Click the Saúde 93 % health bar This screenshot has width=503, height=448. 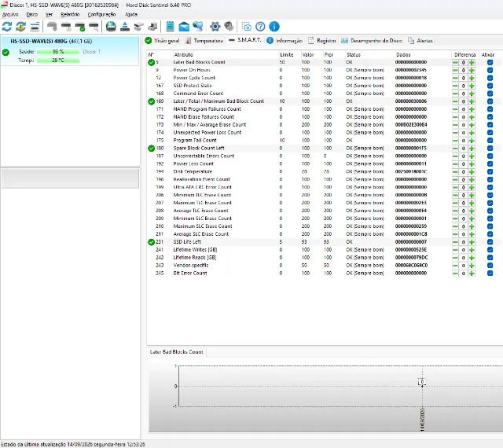(x=58, y=52)
